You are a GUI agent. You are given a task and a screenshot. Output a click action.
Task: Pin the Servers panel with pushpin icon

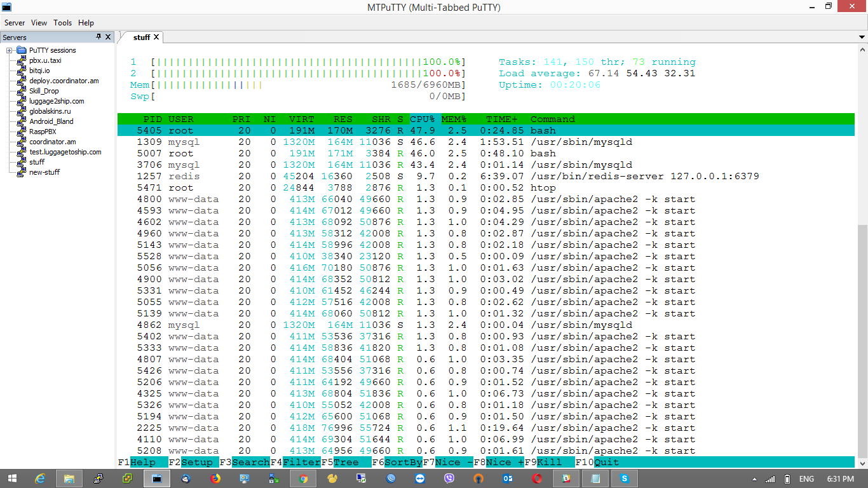click(x=98, y=37)
